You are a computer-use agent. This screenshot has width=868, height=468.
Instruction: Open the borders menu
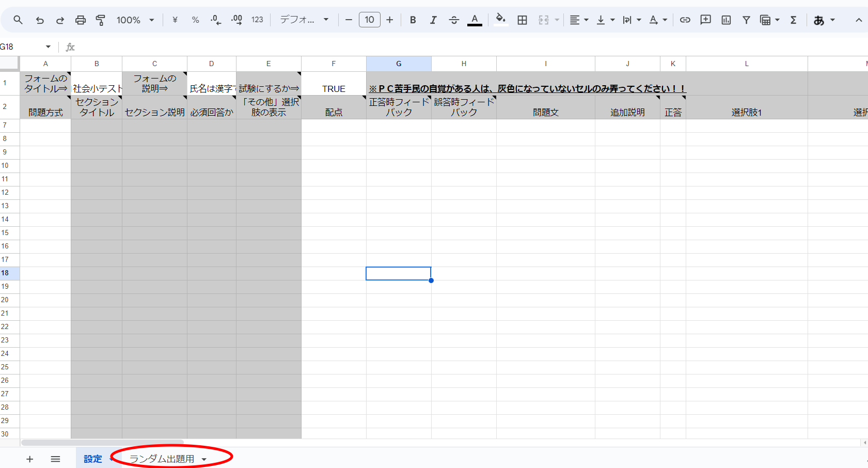click(x=523, y=20)
